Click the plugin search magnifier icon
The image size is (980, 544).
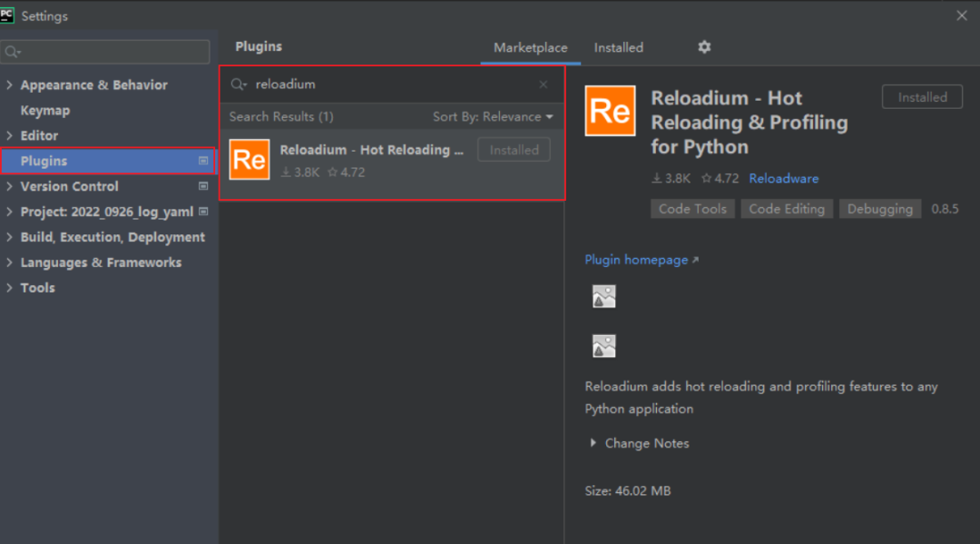(239, 84)
